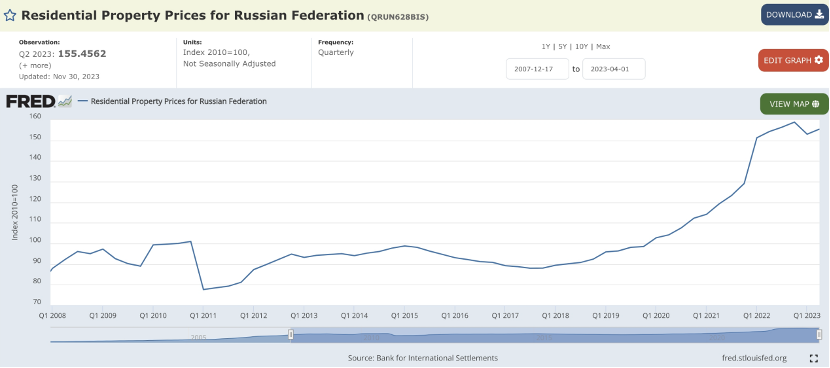Select the 10Y date range
This screenshot has height=368, width=830.
[x=581, y=47]
